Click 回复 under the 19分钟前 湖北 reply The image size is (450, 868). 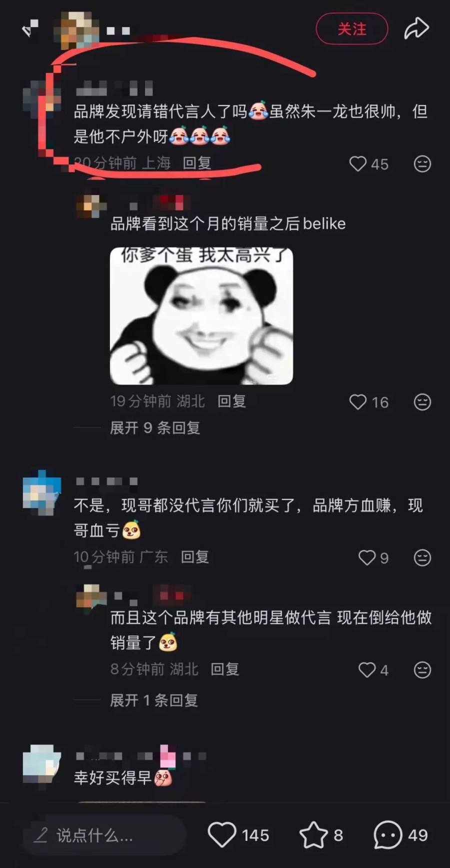coord(231,401)
